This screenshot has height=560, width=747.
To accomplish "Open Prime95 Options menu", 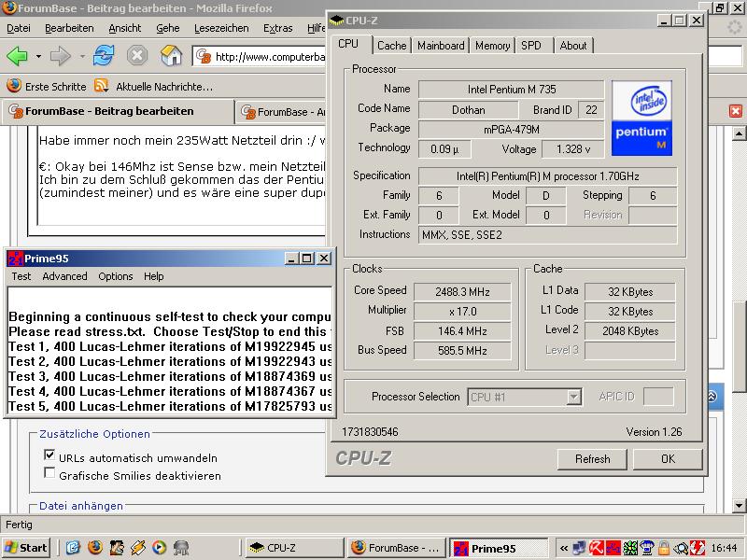I will [115, 276].
